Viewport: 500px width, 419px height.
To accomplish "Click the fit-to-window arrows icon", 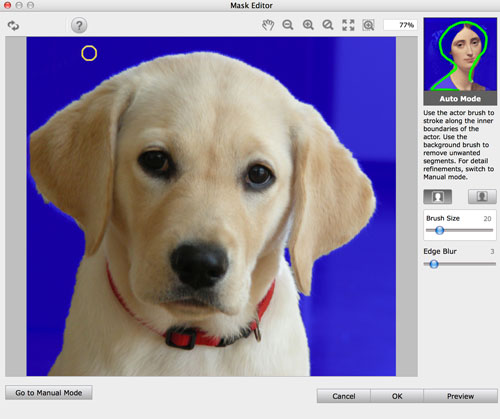I will (348, 25).
